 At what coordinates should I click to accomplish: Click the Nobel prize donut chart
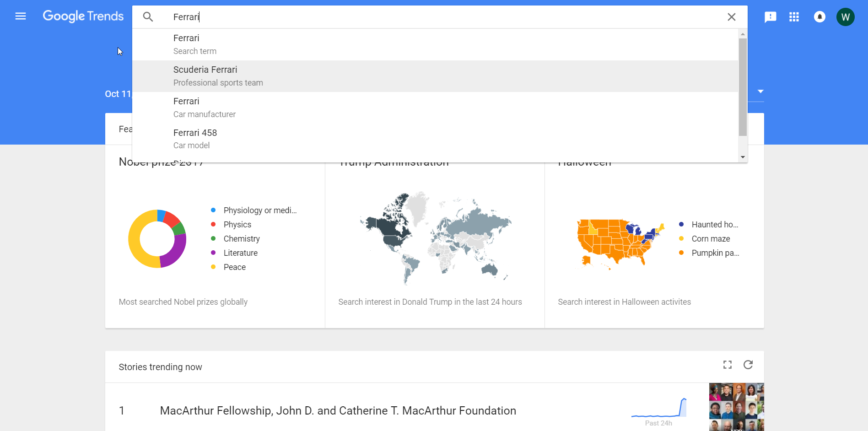tap(157, 239)
